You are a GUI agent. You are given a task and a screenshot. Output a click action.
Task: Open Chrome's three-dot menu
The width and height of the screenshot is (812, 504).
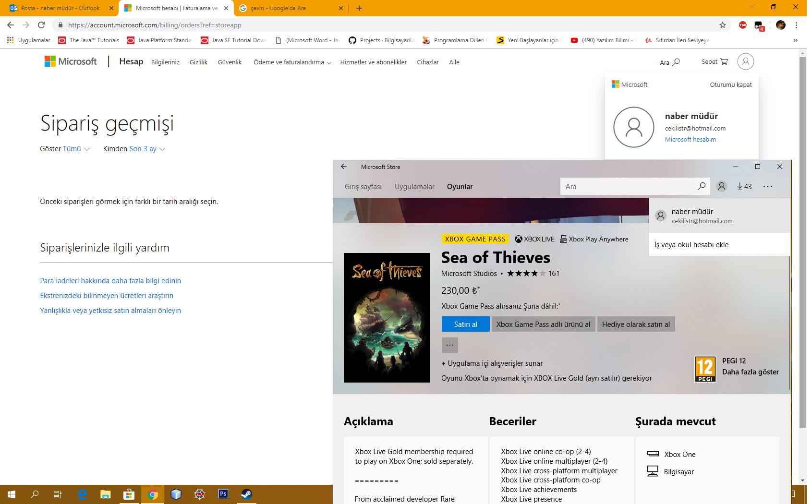[x=796, y=25]
